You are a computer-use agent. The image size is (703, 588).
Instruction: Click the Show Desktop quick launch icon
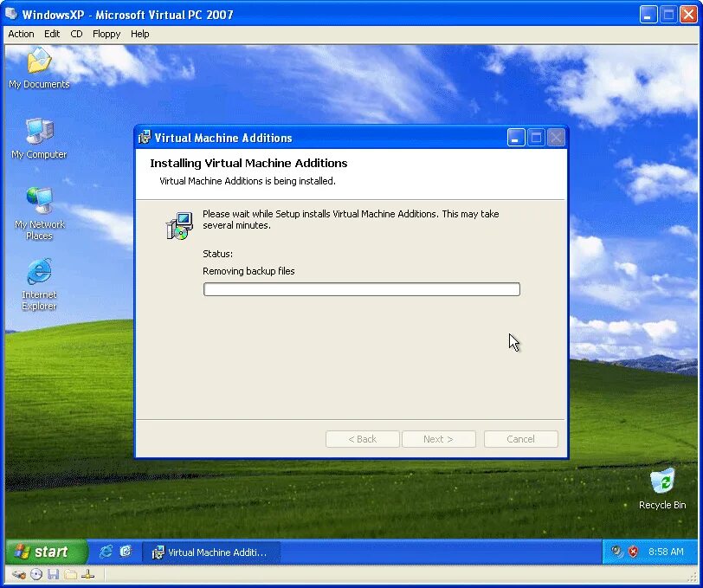coord(126,552)
